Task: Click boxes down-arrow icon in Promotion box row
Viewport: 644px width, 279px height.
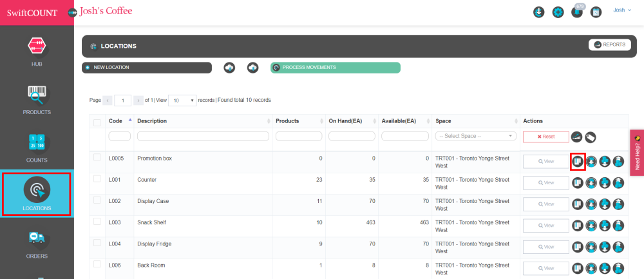Action: (x=605, y=162)
